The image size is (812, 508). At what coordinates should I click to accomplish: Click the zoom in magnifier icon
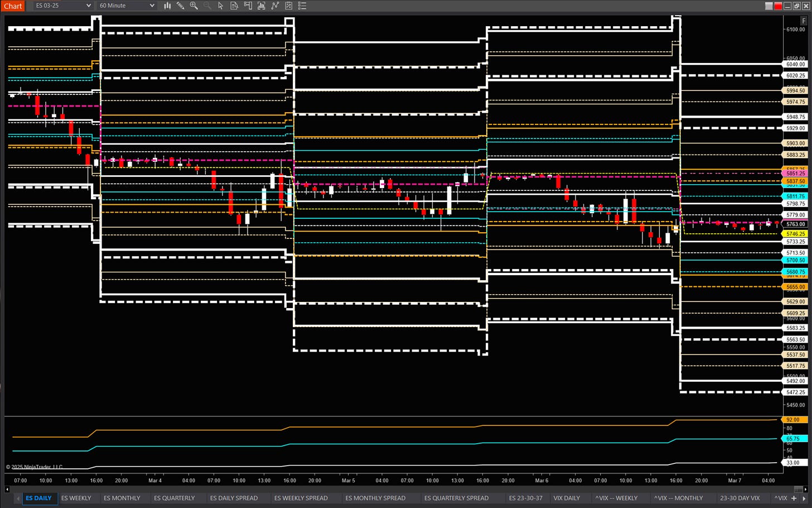tap(194, 6)
